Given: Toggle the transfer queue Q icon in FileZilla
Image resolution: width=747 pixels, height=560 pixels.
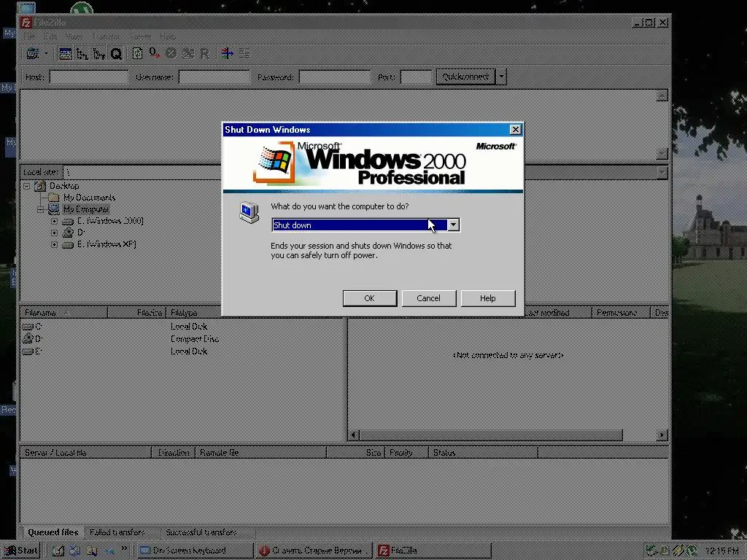Looking at the screenshot, I should click(x=116, y=54).
